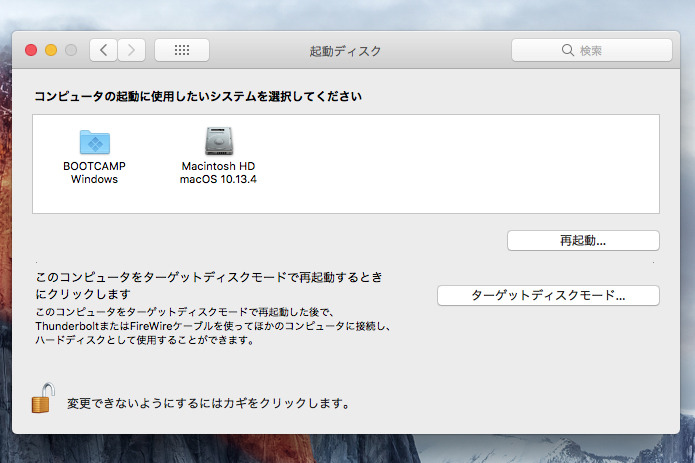Close the 起動ディスク window
The width and height of the screenshot is (695, 463).
point(31,50)
